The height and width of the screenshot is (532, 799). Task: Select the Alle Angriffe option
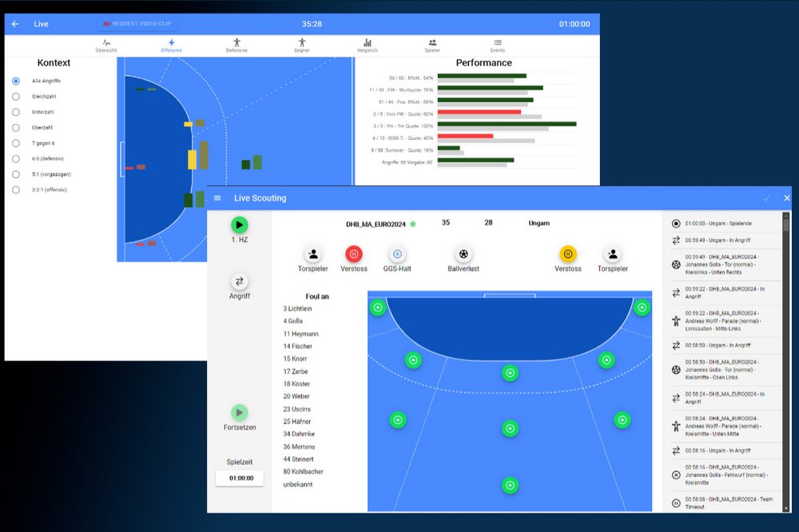coord(16,81)
